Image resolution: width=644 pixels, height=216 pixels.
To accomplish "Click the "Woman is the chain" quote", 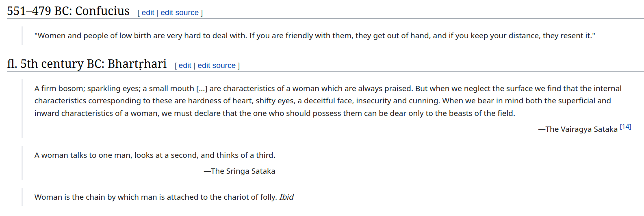I will click(156, 197).
